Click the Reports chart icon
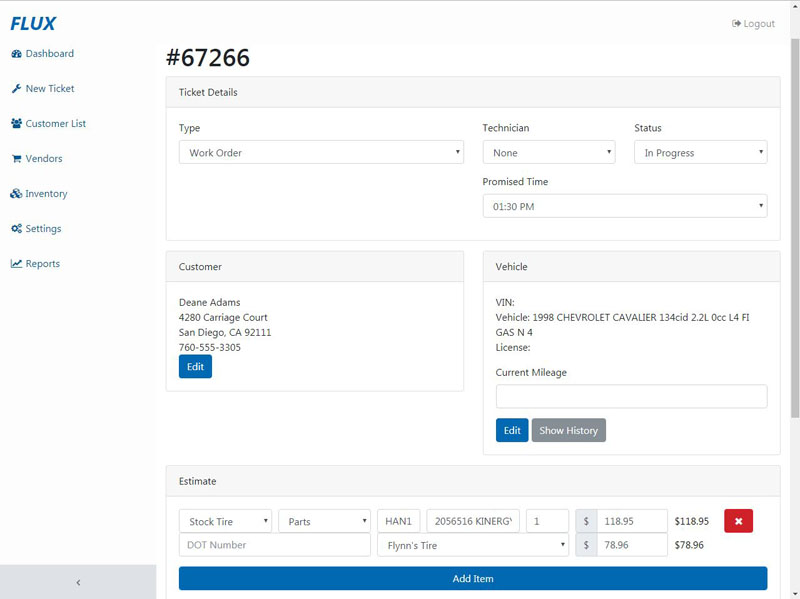800x599 pixels. (x=16, y=264)
